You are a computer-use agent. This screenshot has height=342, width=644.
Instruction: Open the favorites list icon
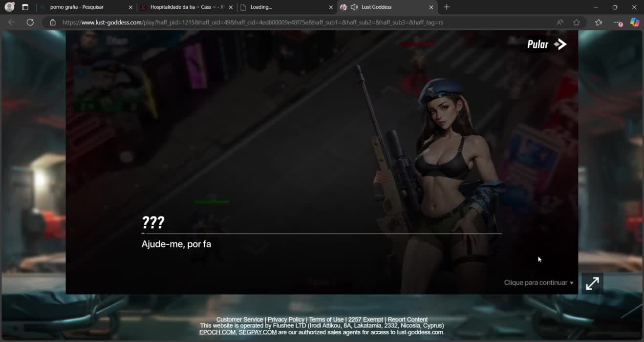[x=599, y=22]
